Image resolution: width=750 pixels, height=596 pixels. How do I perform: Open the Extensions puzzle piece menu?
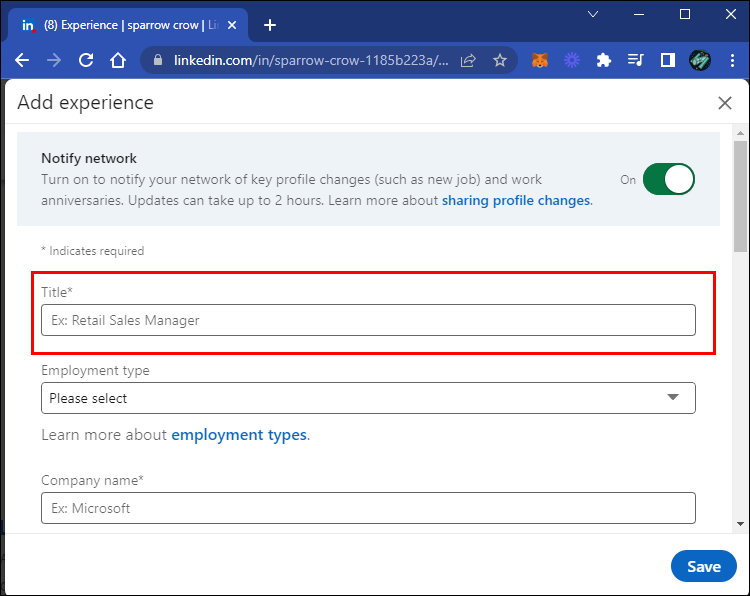click(x=603, y=60)
